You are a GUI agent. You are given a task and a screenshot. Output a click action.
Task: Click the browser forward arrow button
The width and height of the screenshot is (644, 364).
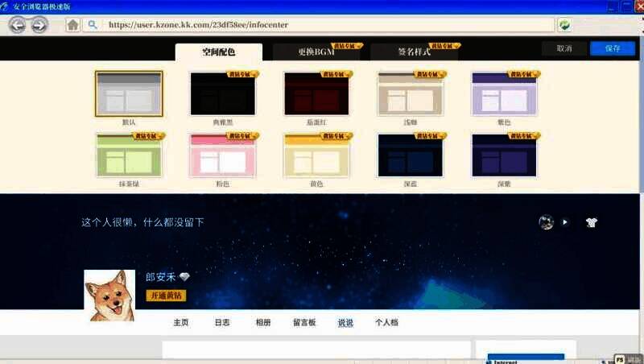click(38, 25)
